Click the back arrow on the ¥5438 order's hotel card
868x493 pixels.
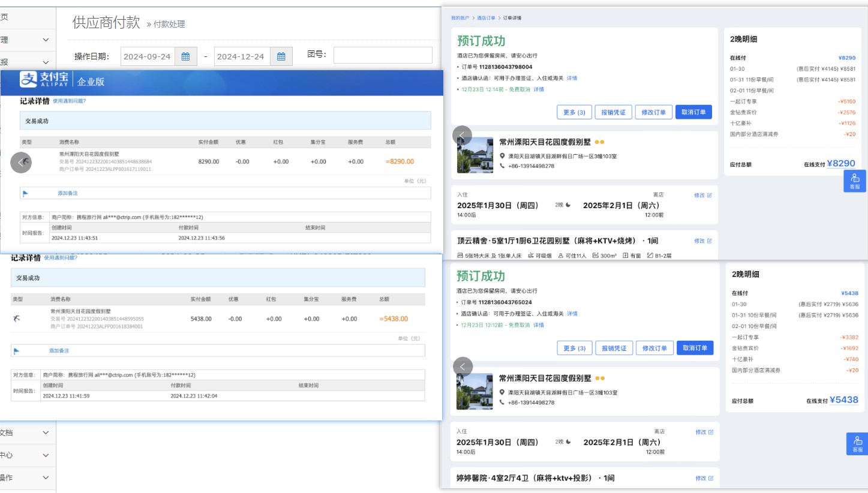click(x=462, y=366)
